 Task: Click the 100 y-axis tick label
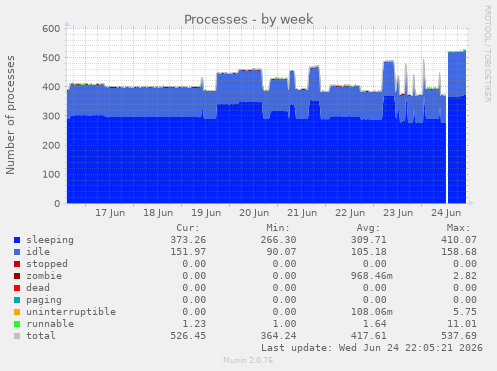[x=51, y=175]
